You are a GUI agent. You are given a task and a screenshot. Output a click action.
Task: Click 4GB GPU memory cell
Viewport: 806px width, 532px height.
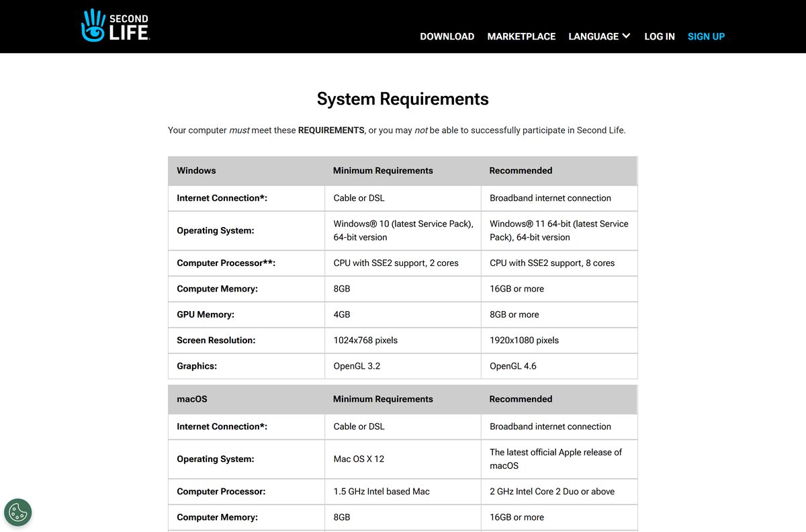403,314
